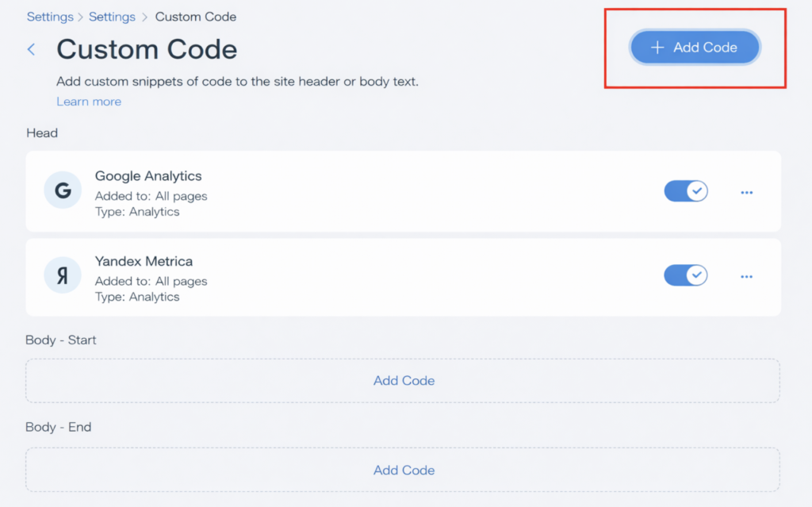This screenshot has height=507, width=812.
Task: Click the large Custom Code page heading
Action: [147, 49]
